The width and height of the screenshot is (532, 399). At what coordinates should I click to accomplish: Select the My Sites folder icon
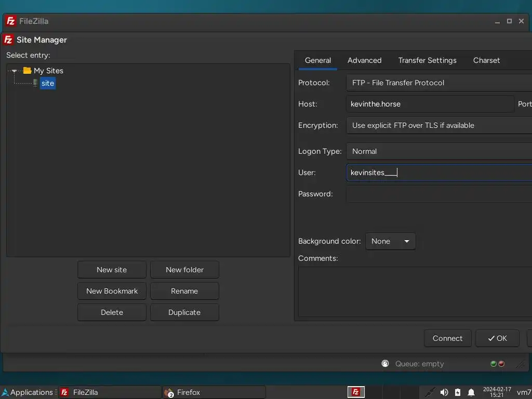tap(27, 71)
